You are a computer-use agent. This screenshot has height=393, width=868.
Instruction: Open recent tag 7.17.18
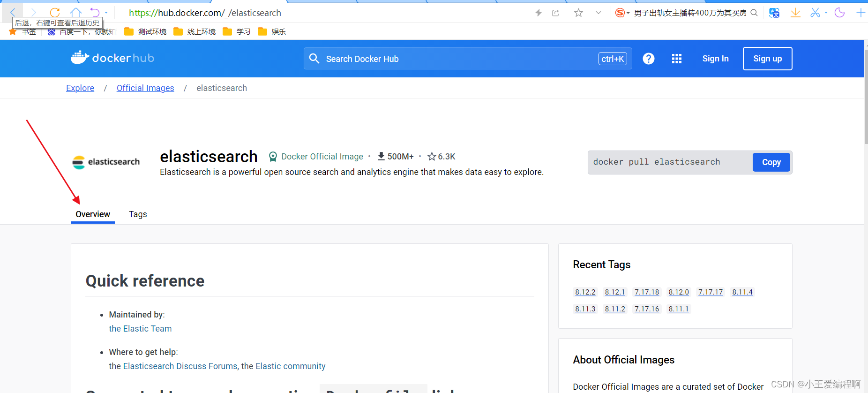pos(647,292)
